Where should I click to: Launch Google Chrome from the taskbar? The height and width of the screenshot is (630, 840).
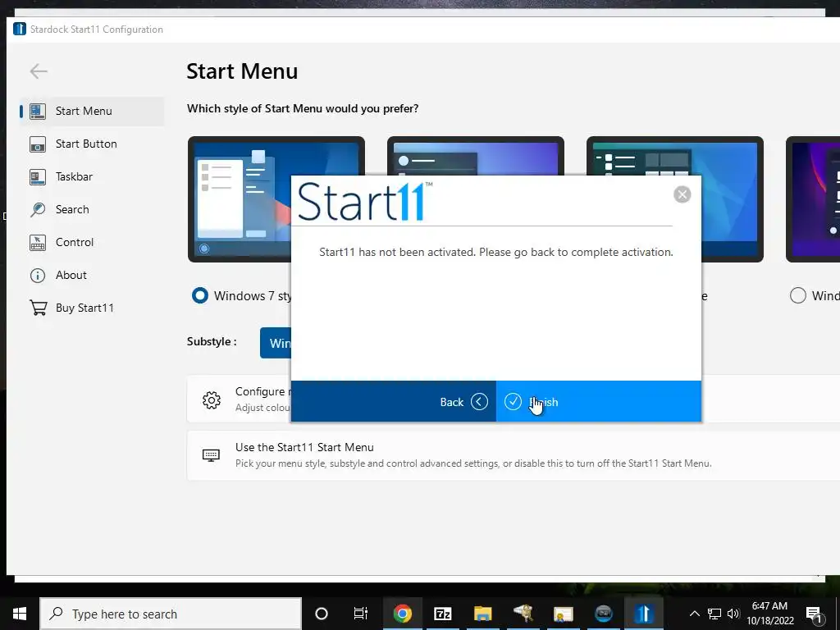point(402,614)
